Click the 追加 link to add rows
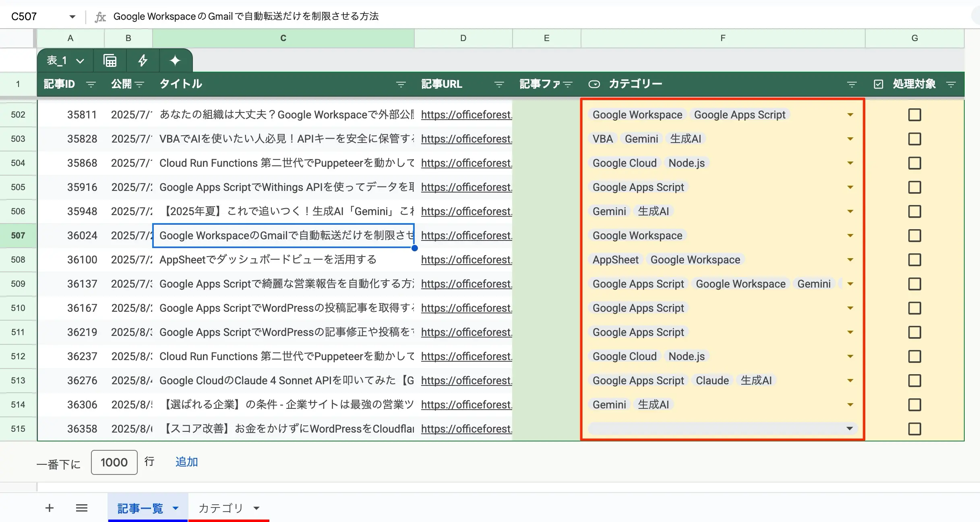This screenshot has width=980, height=522. pyautogui.click(x=186, y=462)
